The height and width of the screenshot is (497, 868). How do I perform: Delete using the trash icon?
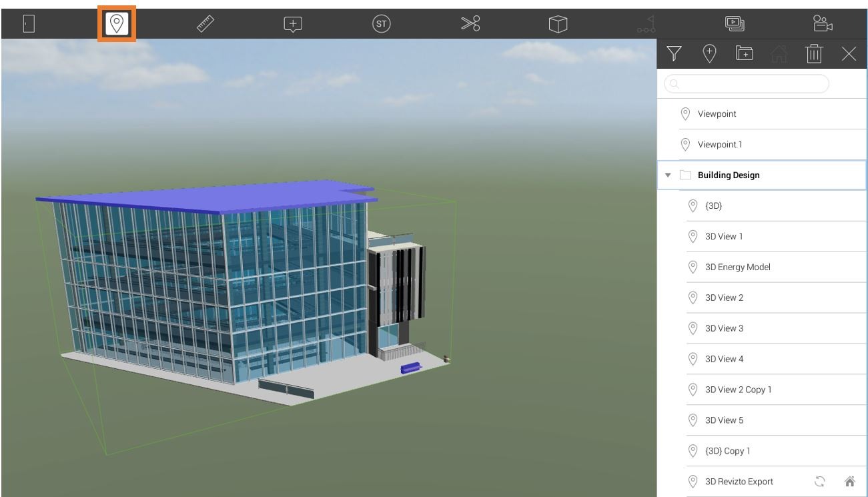click(815, 55)
